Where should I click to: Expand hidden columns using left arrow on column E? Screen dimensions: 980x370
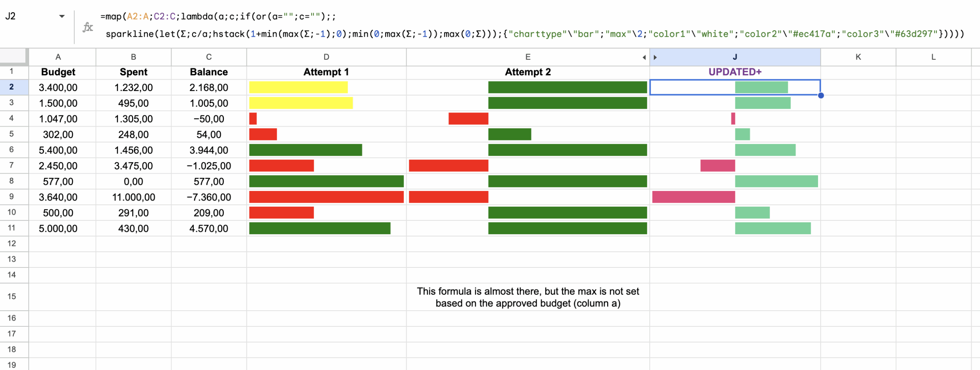point(644,57)
